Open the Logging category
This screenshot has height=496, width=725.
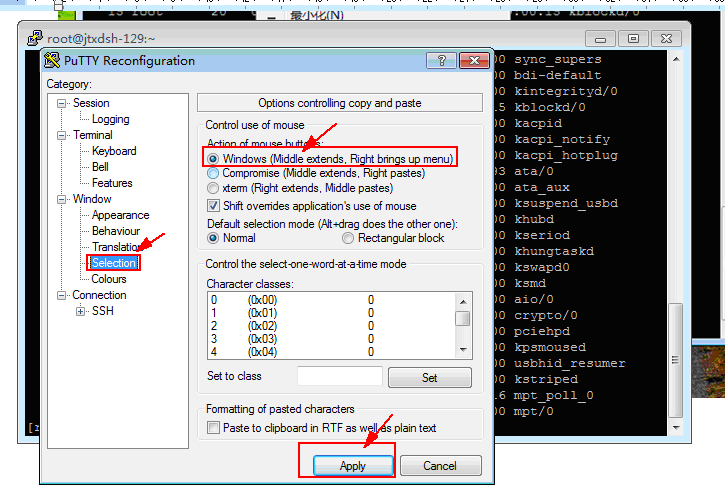click(x=111, y=119)
